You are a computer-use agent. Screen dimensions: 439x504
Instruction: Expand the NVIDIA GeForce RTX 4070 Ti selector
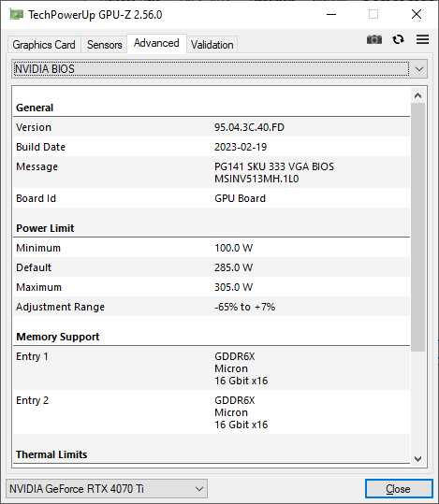click(x=107, y=489)
